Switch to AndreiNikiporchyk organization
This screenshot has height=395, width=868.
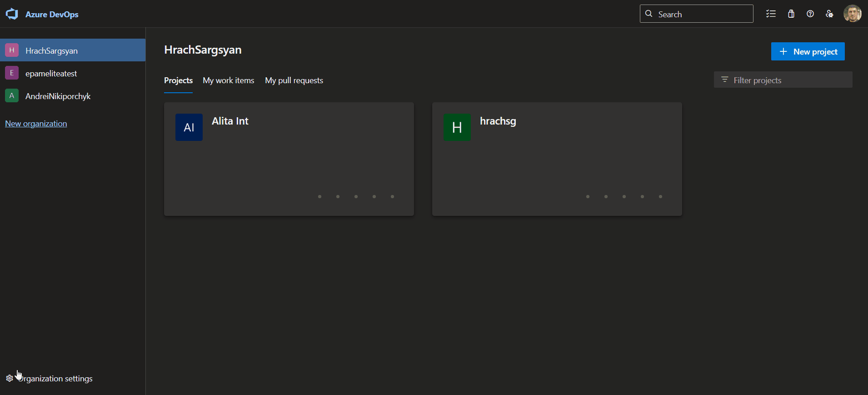pyautogui.click(x=58, y=96)
